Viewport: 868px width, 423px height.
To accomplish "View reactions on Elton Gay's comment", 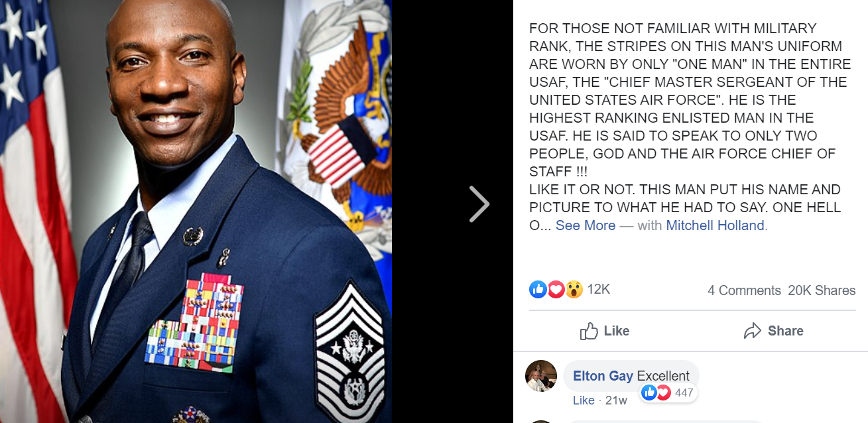I will click(x=668, y=393).
